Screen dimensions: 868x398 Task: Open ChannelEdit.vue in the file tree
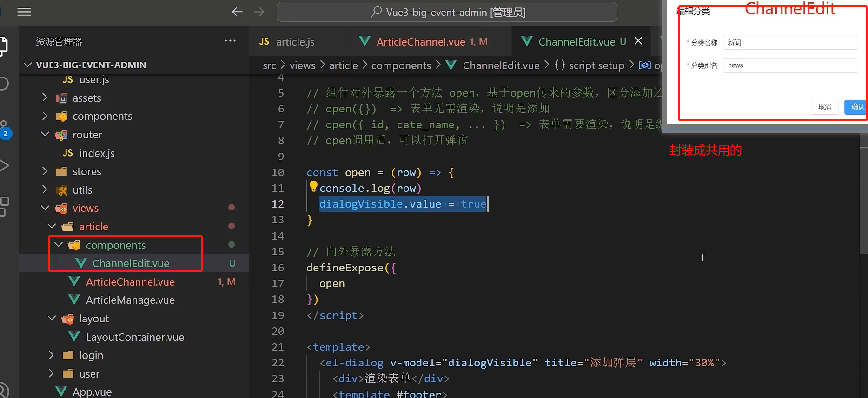click(x=130, y=263)
